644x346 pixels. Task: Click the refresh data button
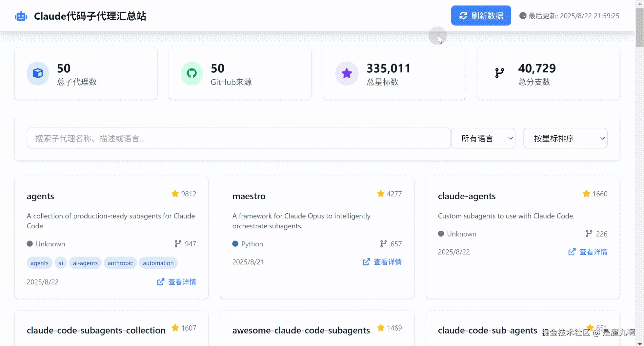[x=481, y=15]
